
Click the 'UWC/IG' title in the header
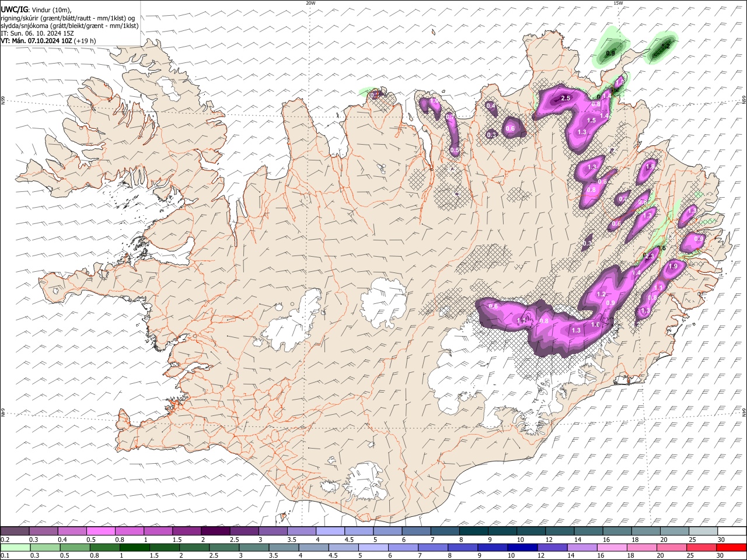13,9
